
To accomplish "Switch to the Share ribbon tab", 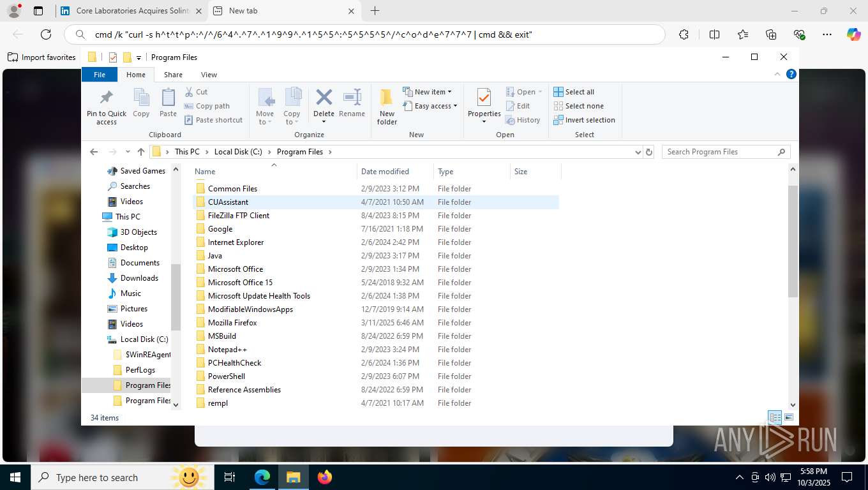I will pyautogui.click(x=173, y=75).
